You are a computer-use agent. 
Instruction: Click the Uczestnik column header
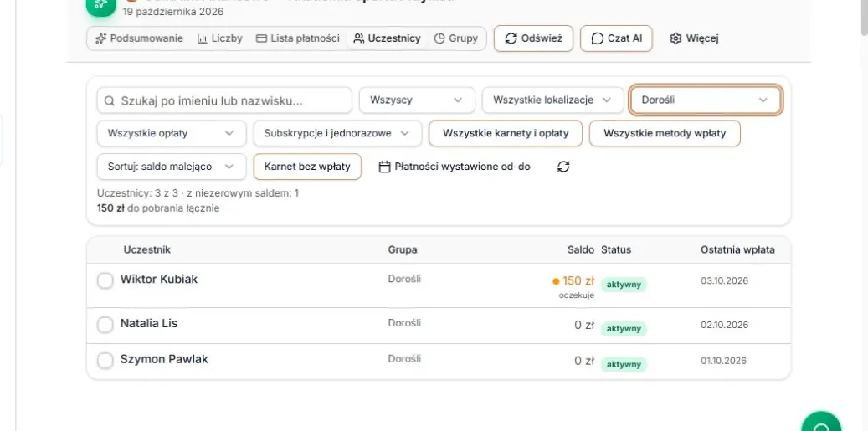click(147, 249)
